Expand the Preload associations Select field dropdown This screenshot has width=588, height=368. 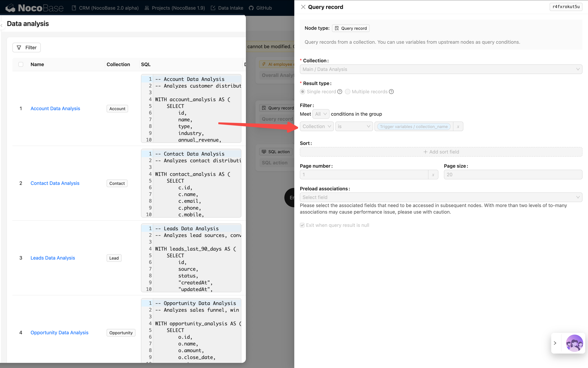pyautogui.click(x=441, y=197)
